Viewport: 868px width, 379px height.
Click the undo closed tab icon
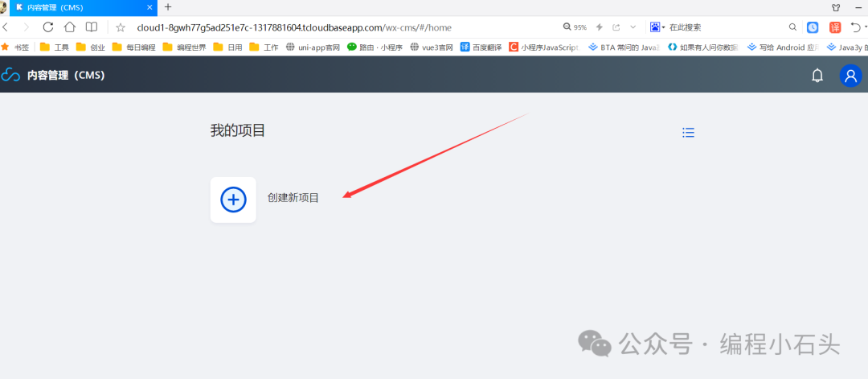tap(855, 27)
